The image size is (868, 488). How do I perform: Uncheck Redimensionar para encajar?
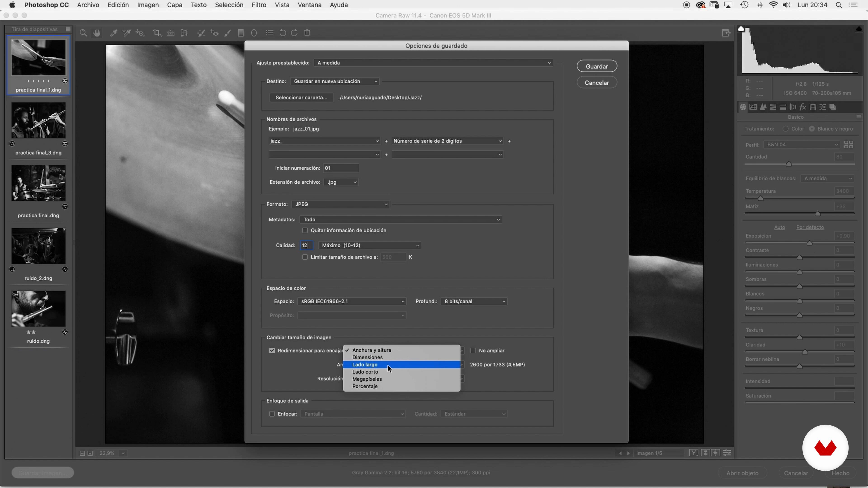tap(272, 351)
